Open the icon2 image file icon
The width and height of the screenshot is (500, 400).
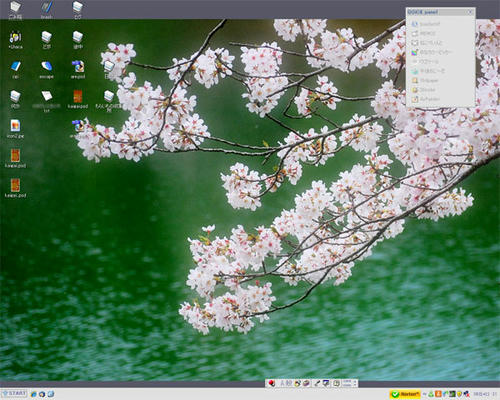(x=15, y=129)
